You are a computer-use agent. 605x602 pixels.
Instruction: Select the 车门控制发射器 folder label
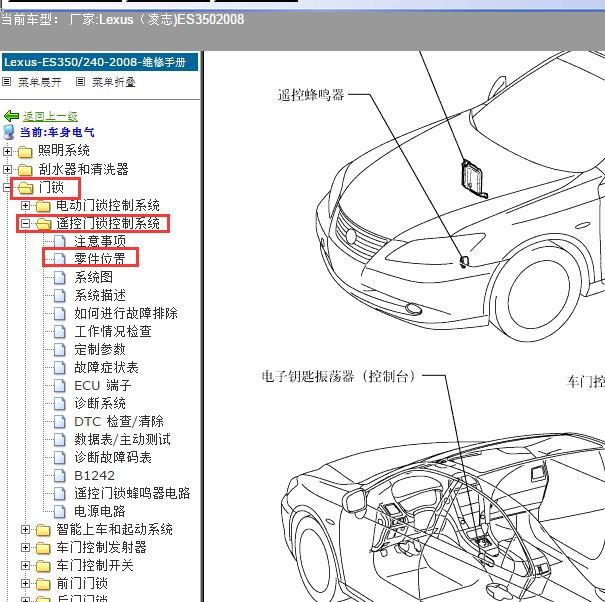[101, 547]
